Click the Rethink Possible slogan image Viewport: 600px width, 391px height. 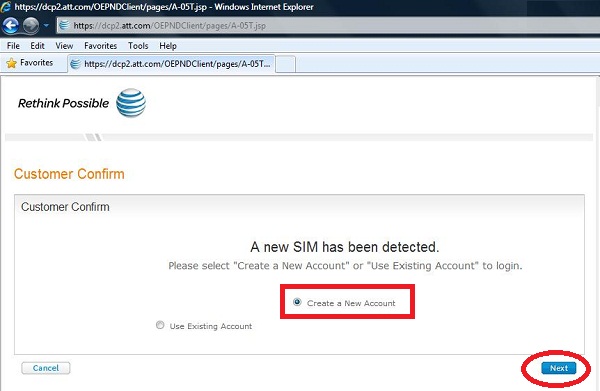(x=63, y=103)
